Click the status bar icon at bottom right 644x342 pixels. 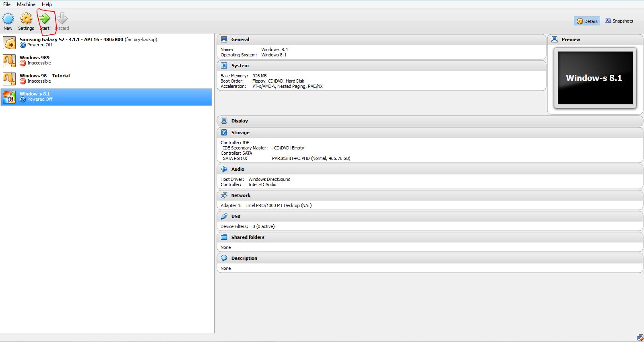coord(640,338)
